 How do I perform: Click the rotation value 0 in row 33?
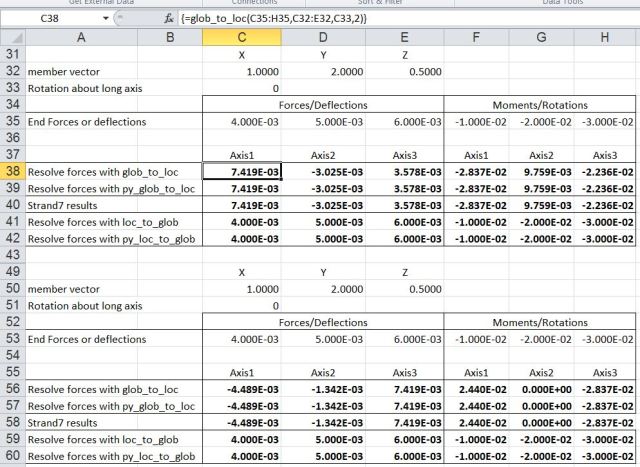(x=241, y=88)
